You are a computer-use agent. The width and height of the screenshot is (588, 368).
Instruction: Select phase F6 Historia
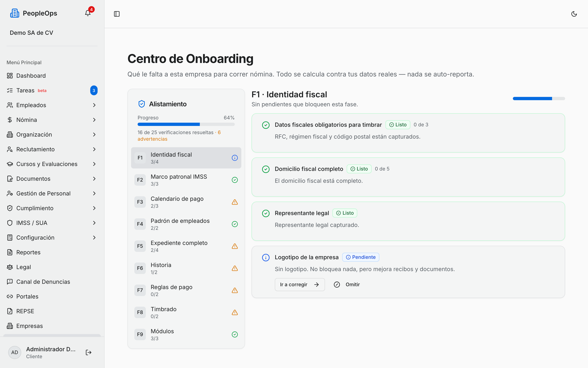186,268
